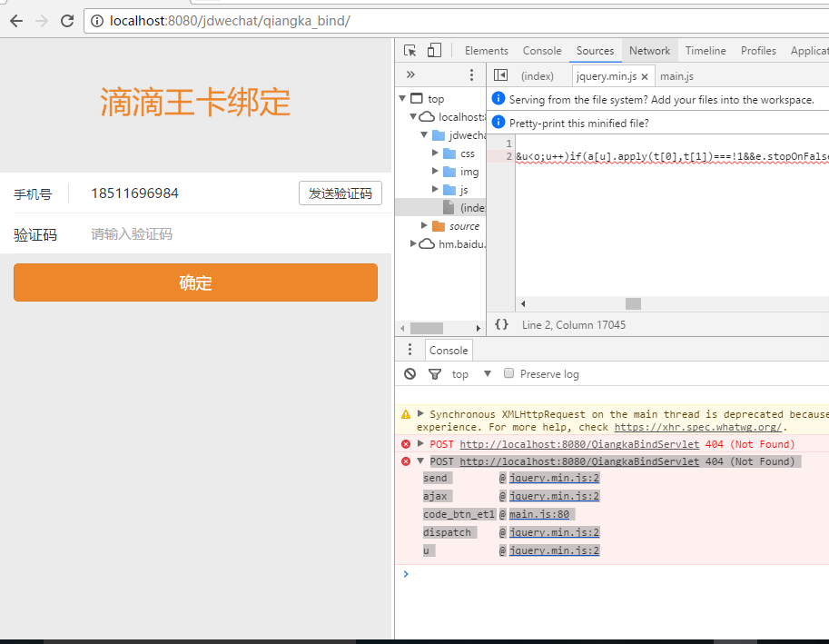Image resolution: width=829 pixels, height=644 pixels.
Task: Expand the hm.baidu domain arrow
Action: pos(413,243)
